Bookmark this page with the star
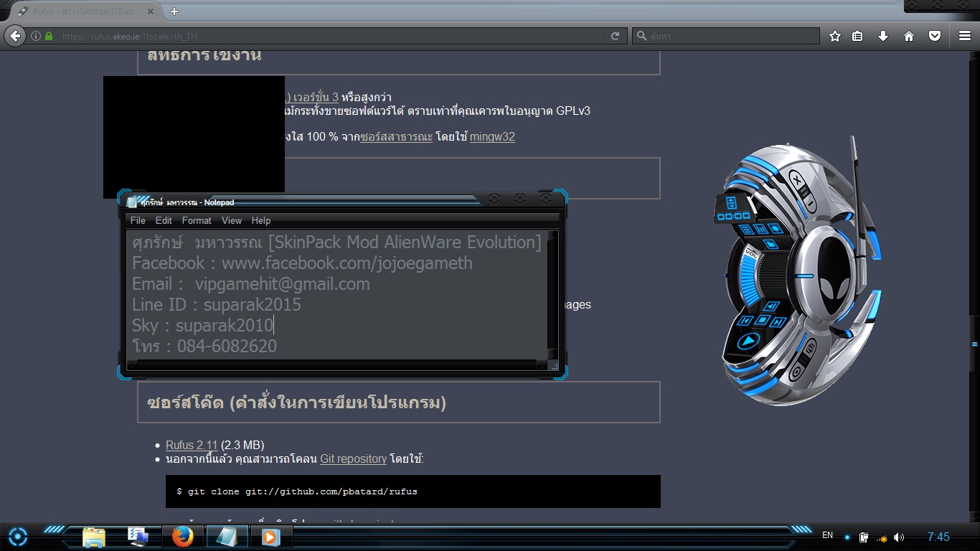 pyautogui.click(x=835, y=36)
